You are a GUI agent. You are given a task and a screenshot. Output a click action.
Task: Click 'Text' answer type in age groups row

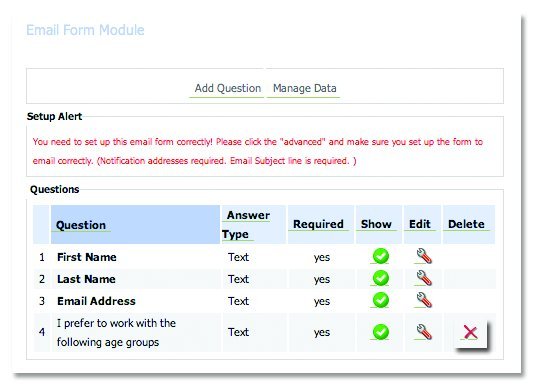pos(238,332)
